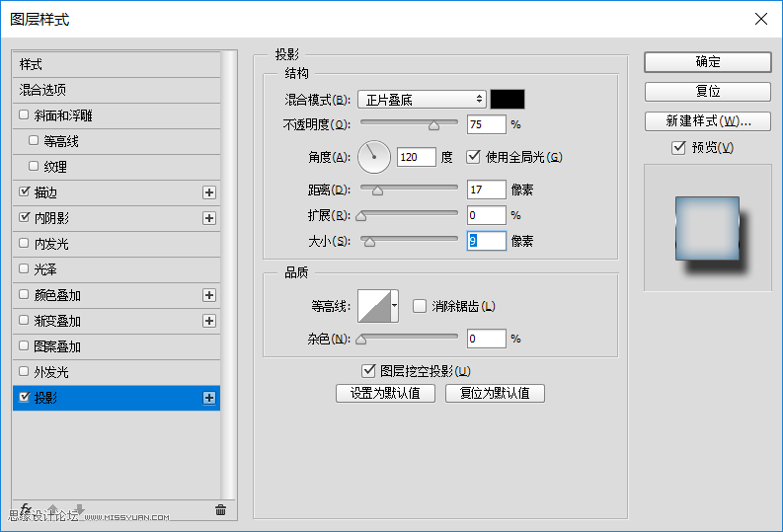Add another 渐变叠加 effect with plus icon

(209, 321)
